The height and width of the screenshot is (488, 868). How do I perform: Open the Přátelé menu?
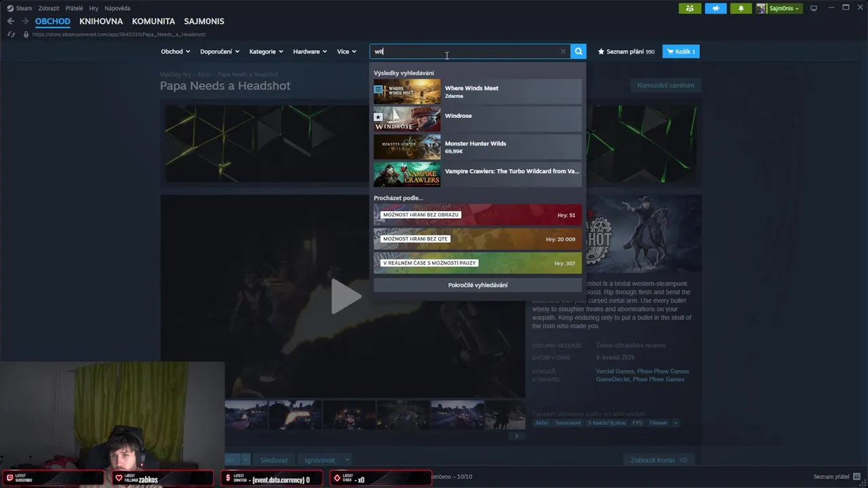(74, 8)
